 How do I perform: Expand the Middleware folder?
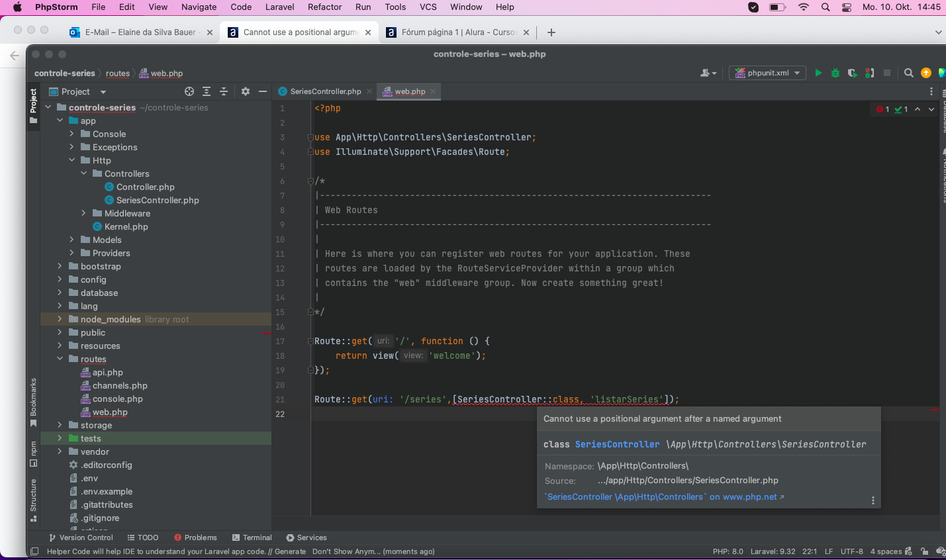pyautogui.click(x=83, y=213)
